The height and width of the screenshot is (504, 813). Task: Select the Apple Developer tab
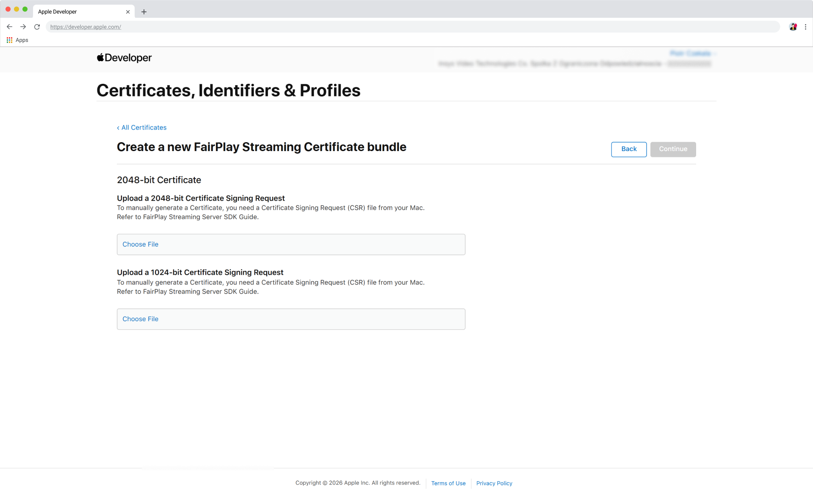pos(84,11)
